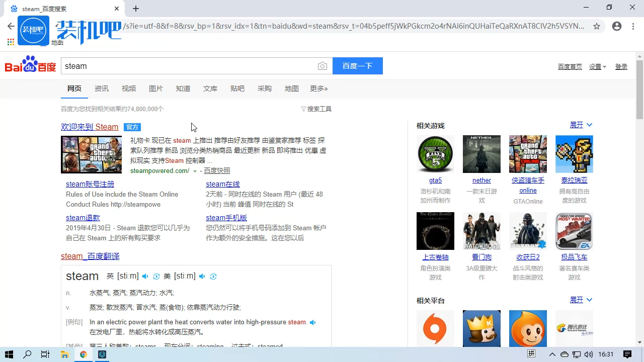
Task: Open the steampowered.com dropdown arrow
Action: coord(195,170)
